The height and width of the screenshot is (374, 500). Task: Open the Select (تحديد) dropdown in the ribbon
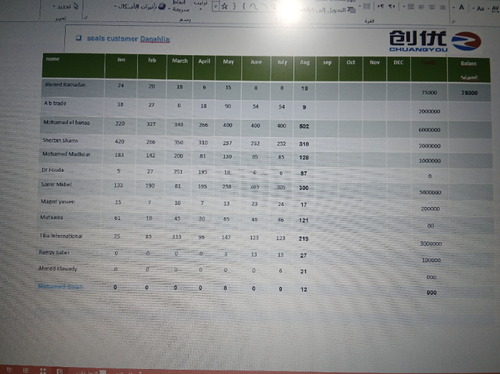[65, 6]
